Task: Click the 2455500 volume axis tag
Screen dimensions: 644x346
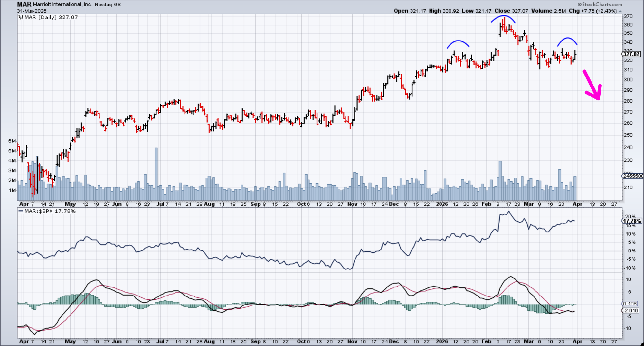Action: tap(633, 176)
